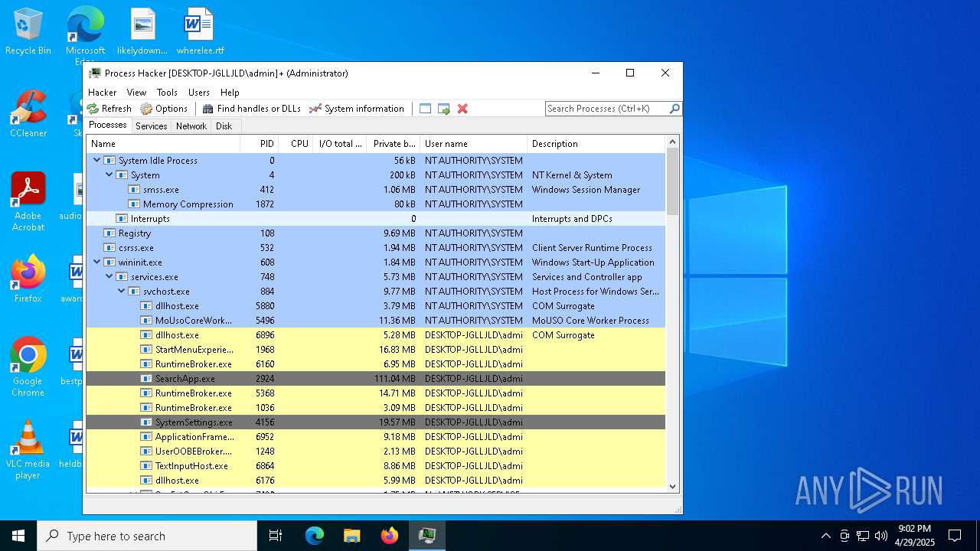Click the search magnifier icon in search box

tap(675, 109)
